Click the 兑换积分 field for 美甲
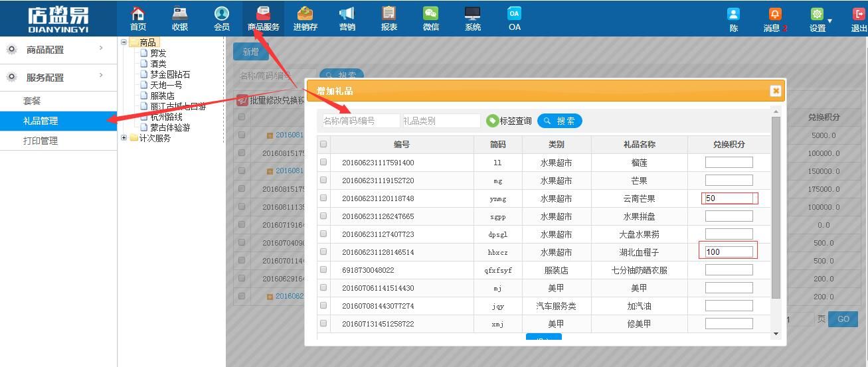Image resolution: width=868 pixels, height=367 pixels. click(x=729, y=287)
